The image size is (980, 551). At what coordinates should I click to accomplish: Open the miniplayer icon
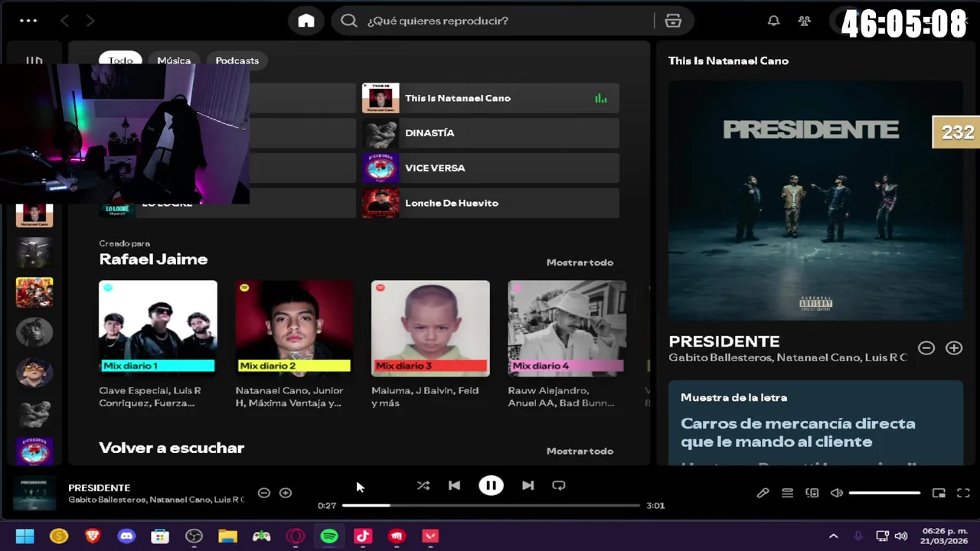coord(939,493)
